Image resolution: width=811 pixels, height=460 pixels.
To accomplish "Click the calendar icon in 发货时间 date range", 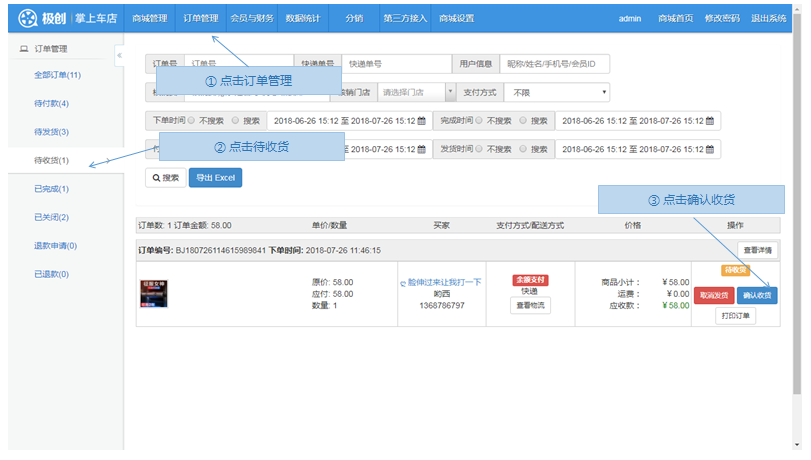I will pyautogui.click(x=710, y=149).
